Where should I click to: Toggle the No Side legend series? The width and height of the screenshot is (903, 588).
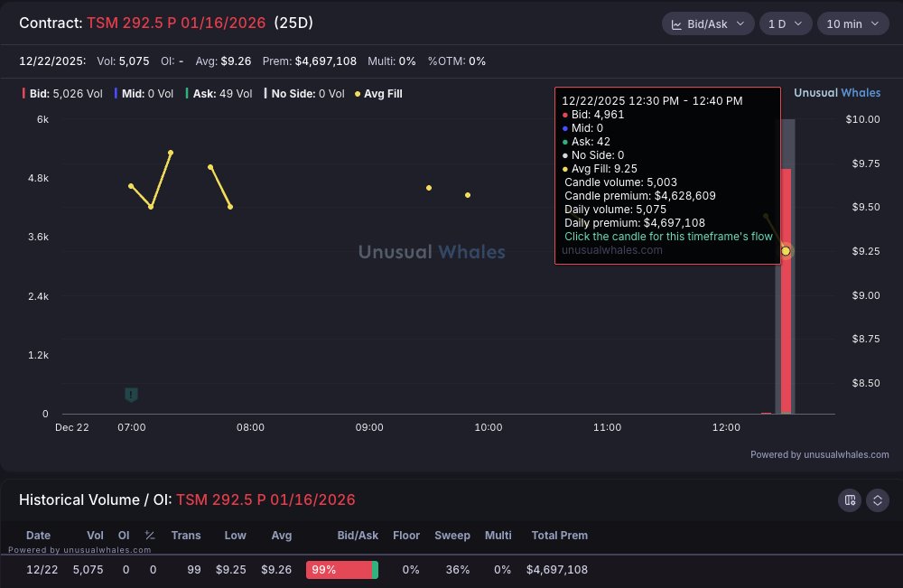(x=304, y=93)
